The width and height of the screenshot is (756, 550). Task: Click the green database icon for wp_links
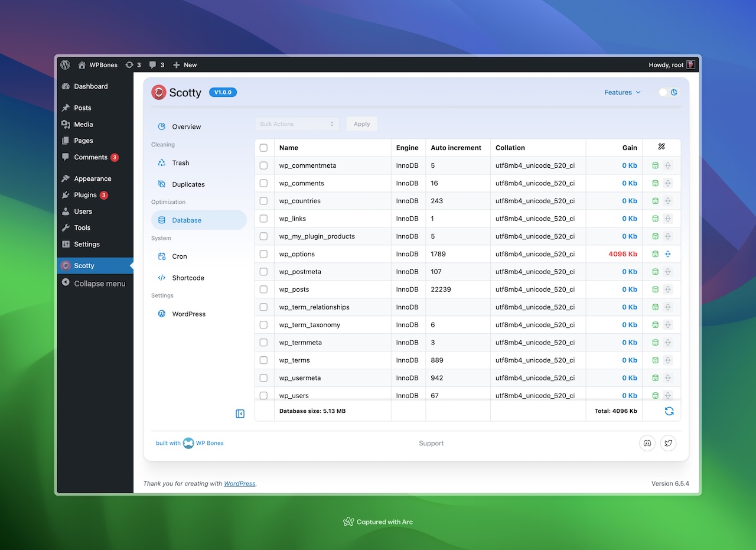click(x=655, y=219)
